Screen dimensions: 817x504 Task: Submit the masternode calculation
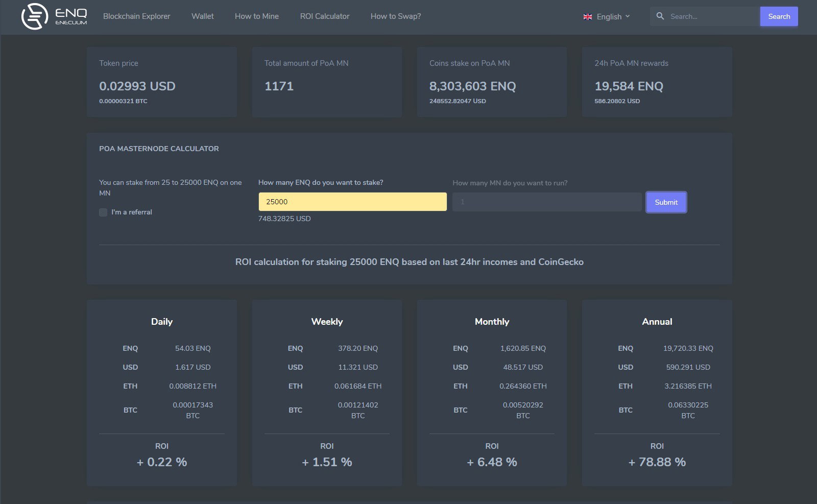[666, 202]
